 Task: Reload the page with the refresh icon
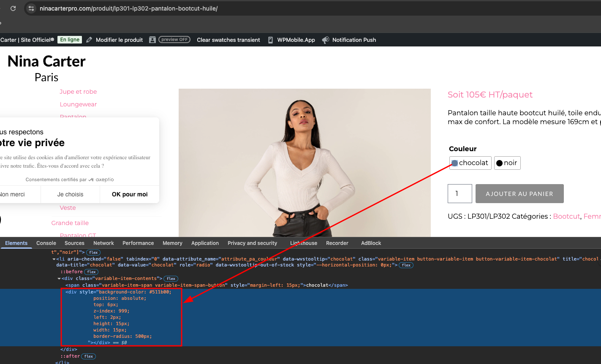(13, 8)
